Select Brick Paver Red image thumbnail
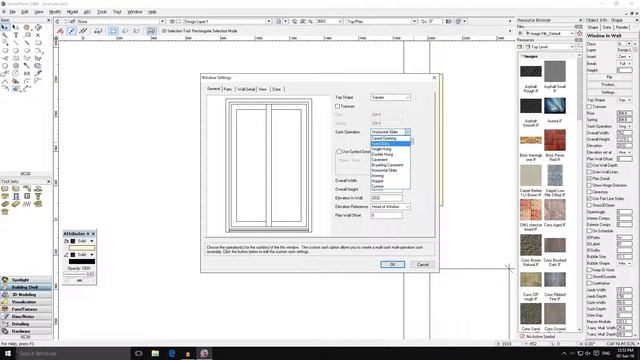Viewport: 640px width, 360px height. point(555,140)
